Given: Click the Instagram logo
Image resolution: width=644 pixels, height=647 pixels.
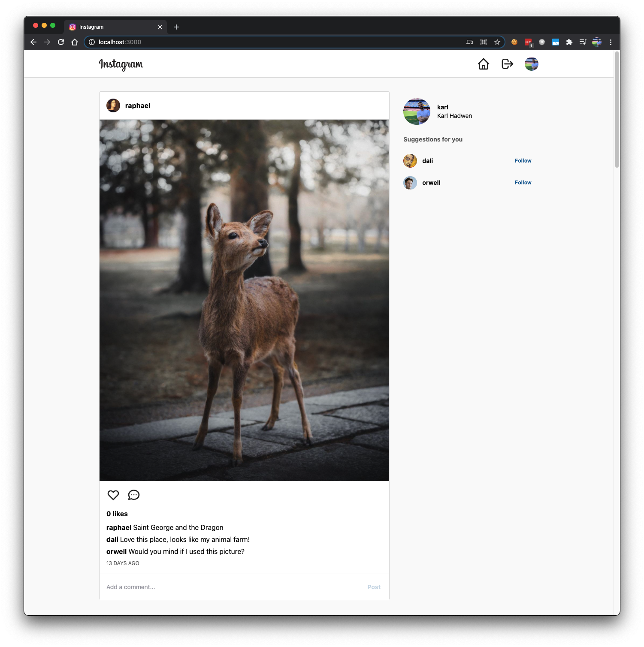Looking at the screenshot, I should point(121,64).
